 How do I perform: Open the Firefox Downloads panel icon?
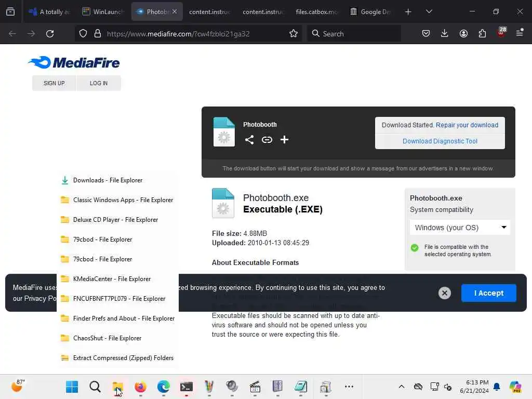(445, 33)
